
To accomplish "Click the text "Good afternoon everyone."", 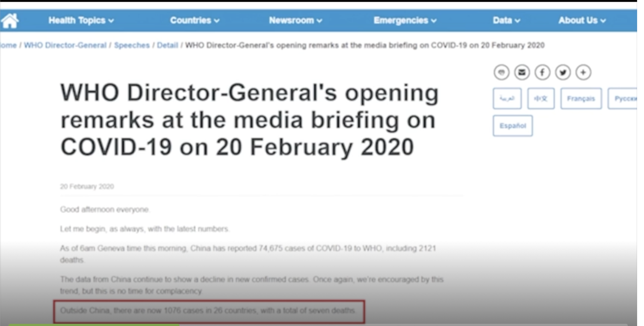I will coord(105,209).
